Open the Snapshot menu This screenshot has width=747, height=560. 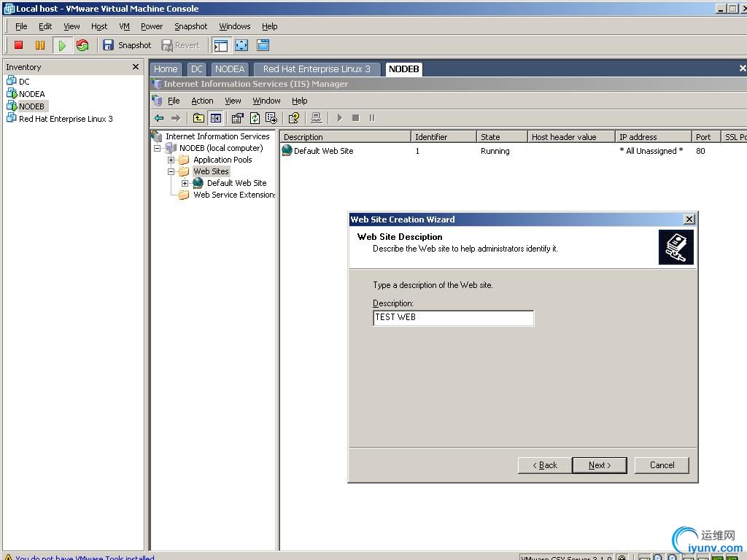tap(190, 26)
